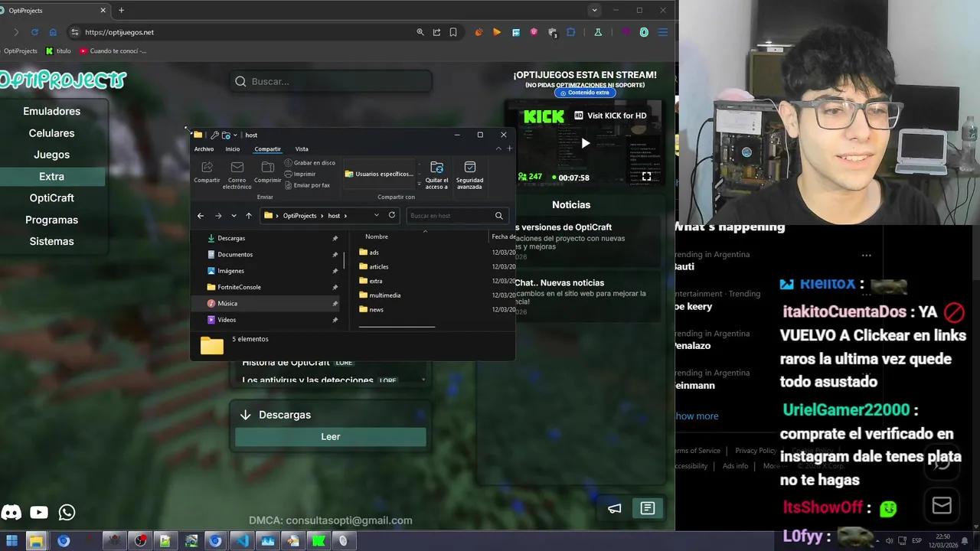
Task: Click the Buscar en host field
Action: 456,216
